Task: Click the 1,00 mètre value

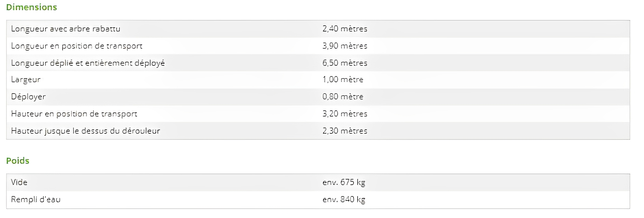Action: pyautogui.click(x=343, y=80)
